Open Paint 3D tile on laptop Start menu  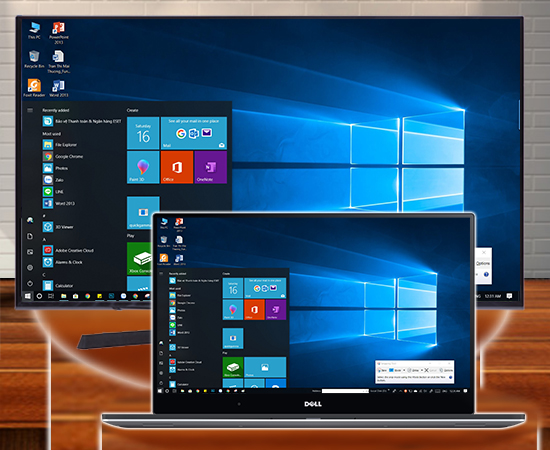233,309
